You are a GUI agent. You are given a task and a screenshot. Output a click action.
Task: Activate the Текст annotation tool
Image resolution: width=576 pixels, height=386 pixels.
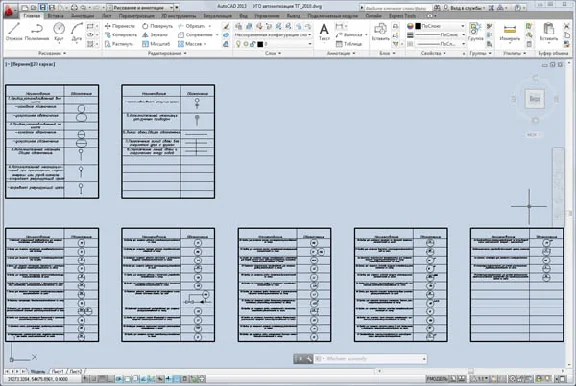(x=324, y=31)
